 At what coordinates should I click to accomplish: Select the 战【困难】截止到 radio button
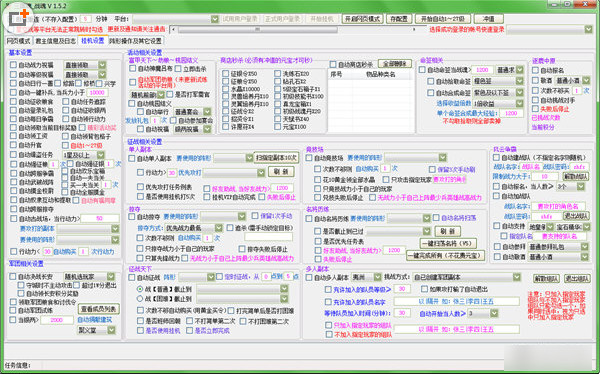point(140,299)
